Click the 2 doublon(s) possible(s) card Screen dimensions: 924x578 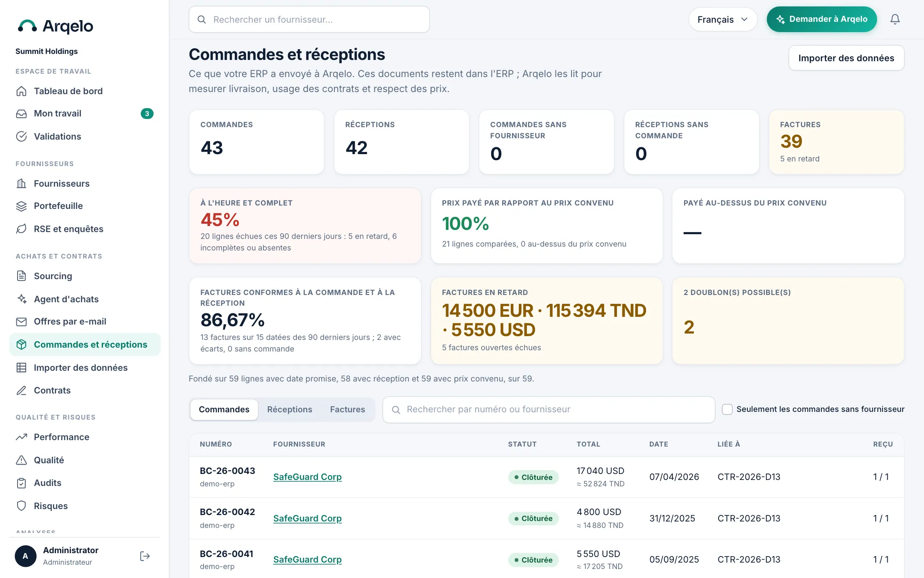pyautogui.click(x=788, y=321)
